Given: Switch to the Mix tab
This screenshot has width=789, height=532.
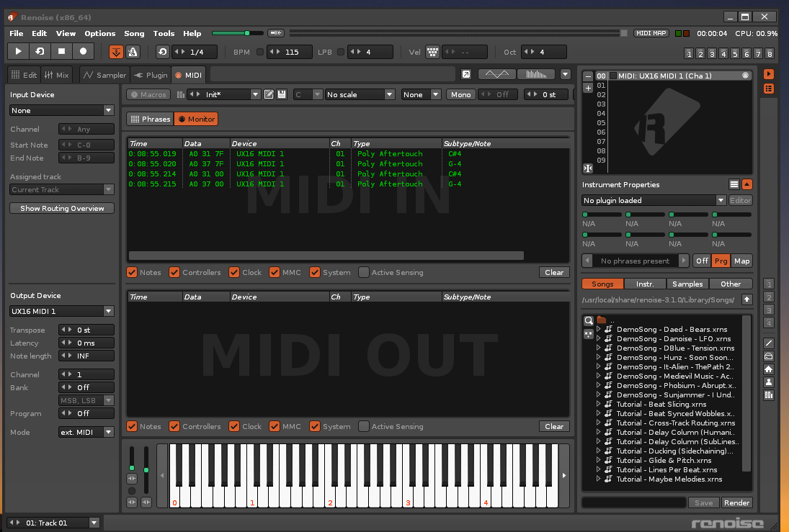Looking at the screenshot, I should (x=56, y=75).
